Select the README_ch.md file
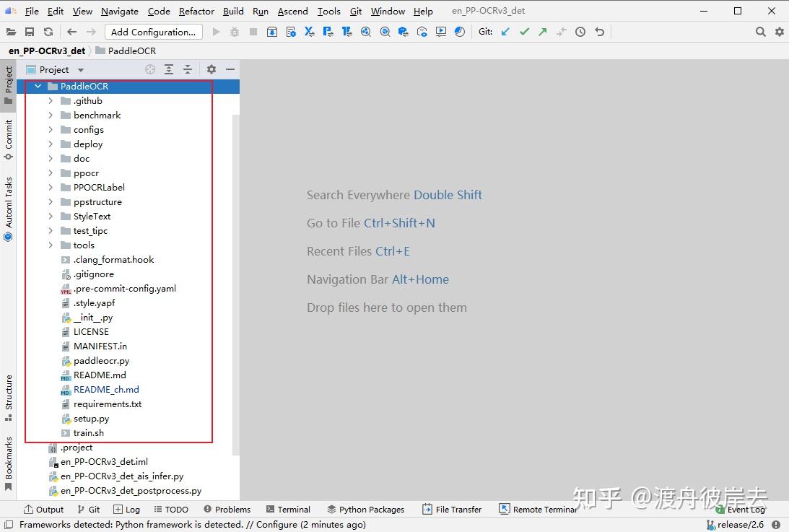Screen dimensions: 789x532 [x=106, y=389]
